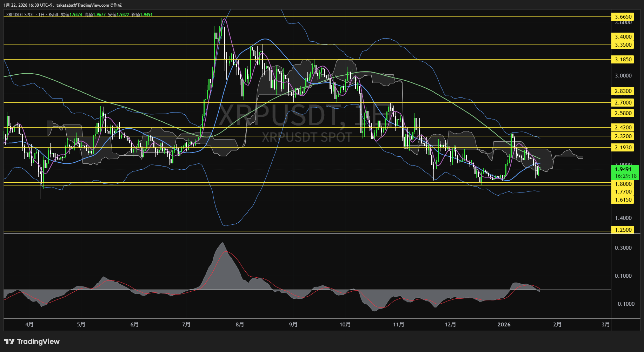644x352 pixels.
Task: Select the 2.1930 price level label
Action: (623, 147)
